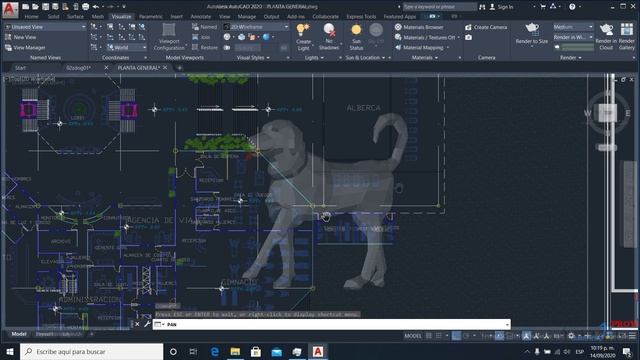640x360 pixels.
Task: Click the Open file icon in quick access toolbar
Action: click(x=35, y=7)
